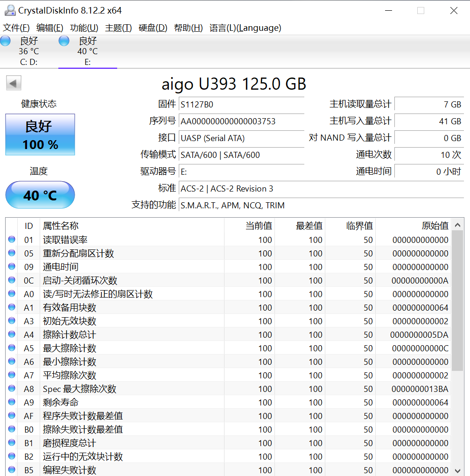Click the blue health dot above the E: drive
Screen dimensions: 470x476
click(x=63, y=41)
